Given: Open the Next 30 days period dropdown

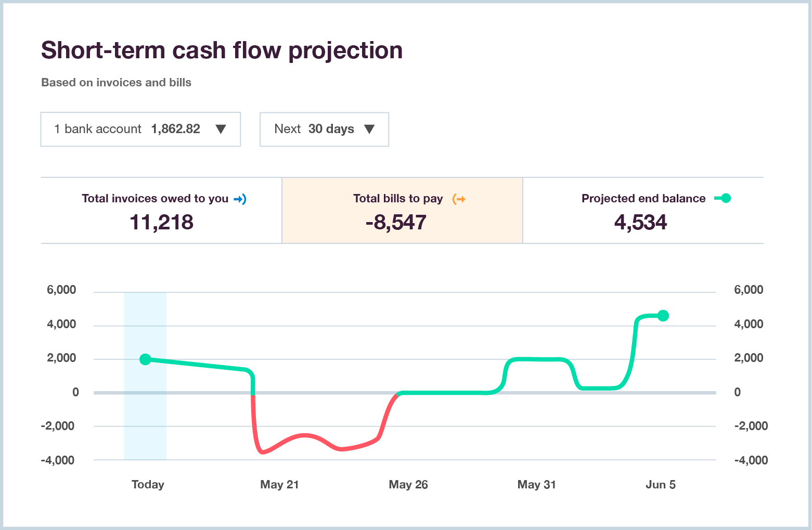Looking at the screenshot, I should tap(324, 129).
